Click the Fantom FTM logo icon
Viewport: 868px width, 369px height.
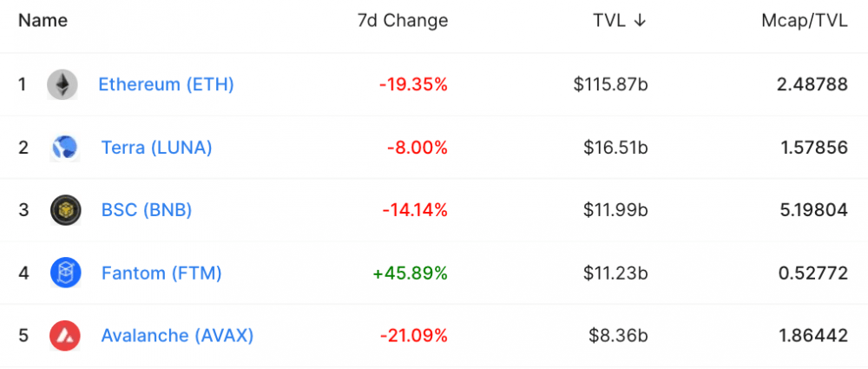pos(66,273)
